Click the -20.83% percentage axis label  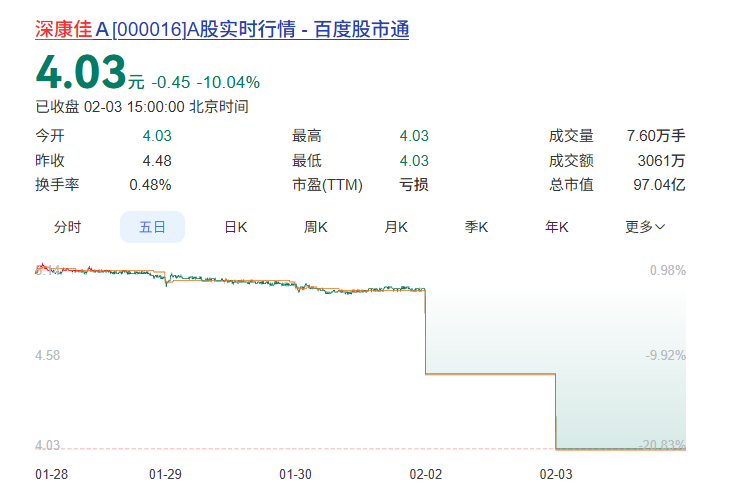662,445
